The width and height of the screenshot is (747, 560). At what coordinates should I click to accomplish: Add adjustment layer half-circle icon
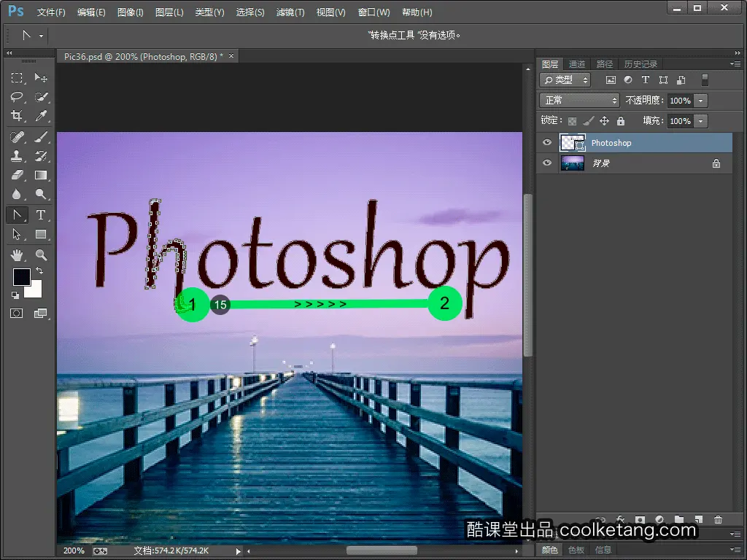tap(659, 519)
